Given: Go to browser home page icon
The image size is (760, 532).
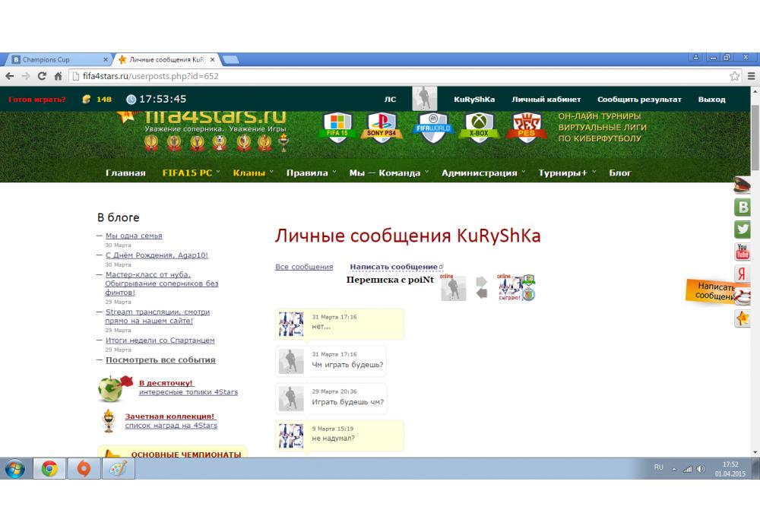Looking at the screenshot, I should point(59,76).
